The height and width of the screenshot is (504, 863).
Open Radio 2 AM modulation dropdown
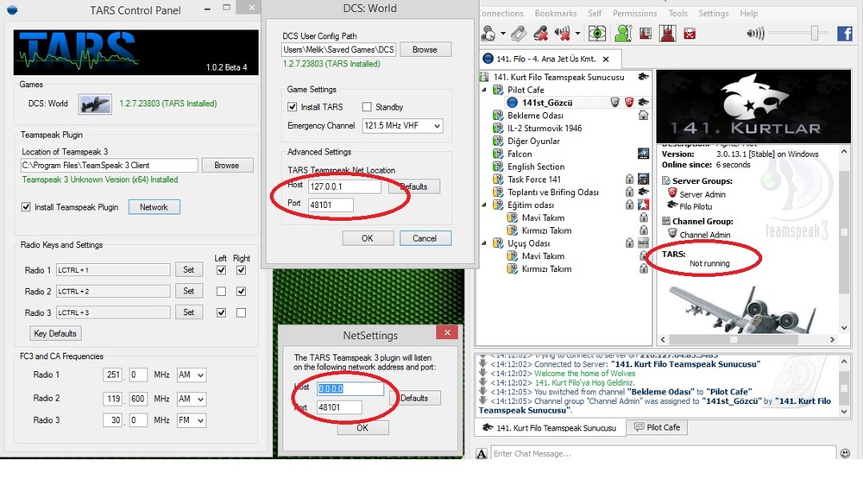191,399
